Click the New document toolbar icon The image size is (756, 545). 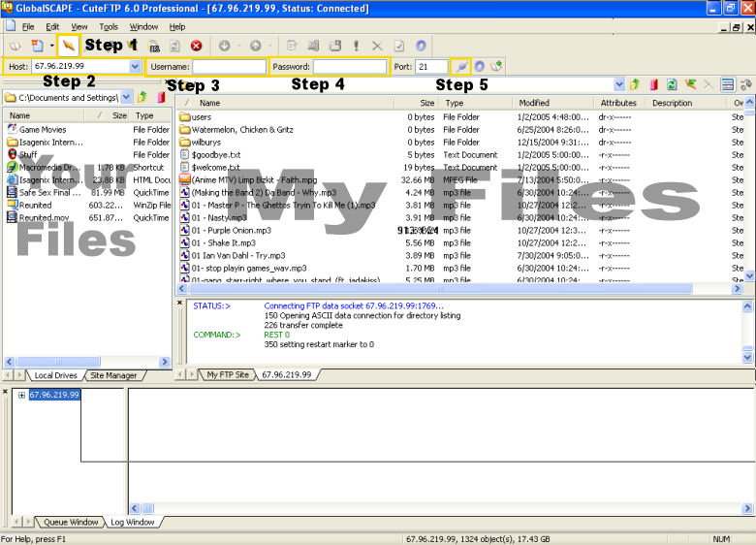[37, 46]
